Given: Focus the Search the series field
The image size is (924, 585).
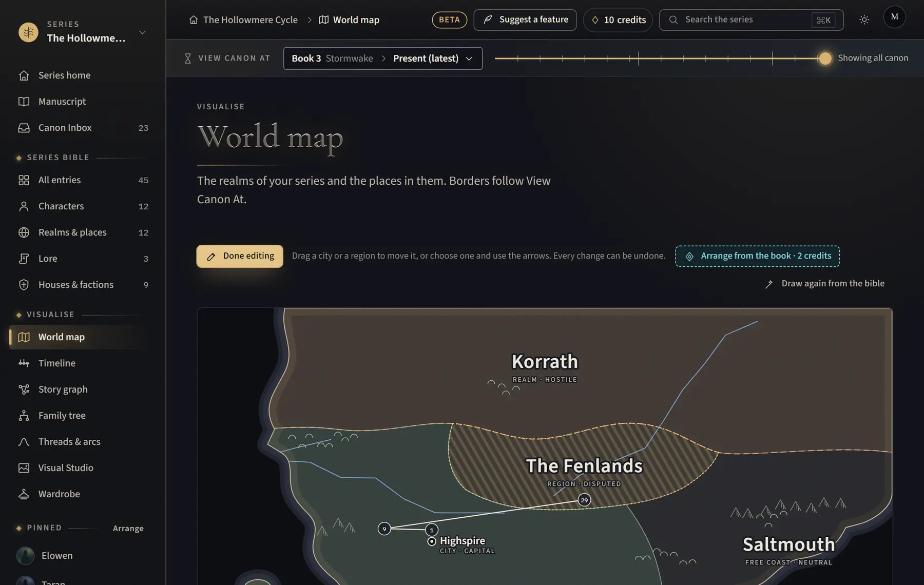Looking at the screenshot, I should 752,19.
